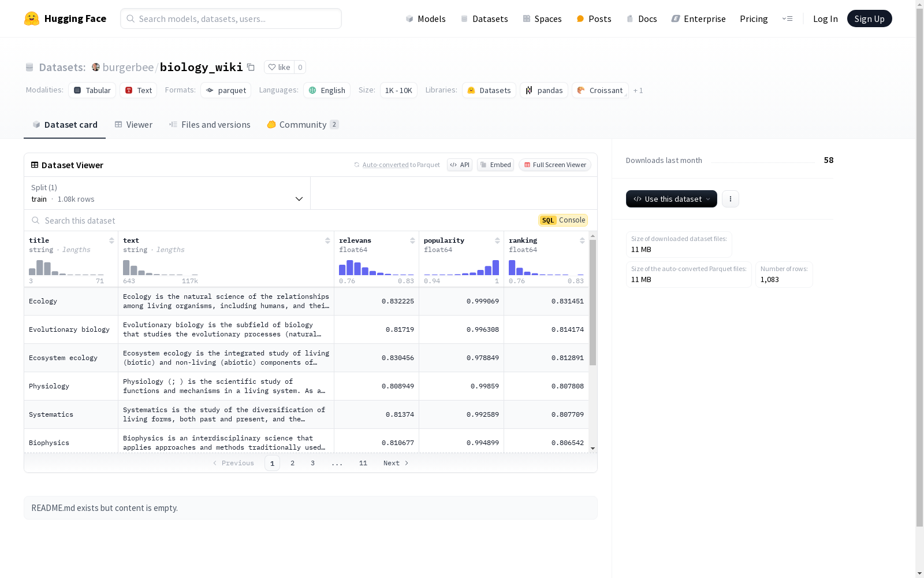Click the parquet format tag
Viewport: 924px width, 578px height.
[x=226, y=90]
